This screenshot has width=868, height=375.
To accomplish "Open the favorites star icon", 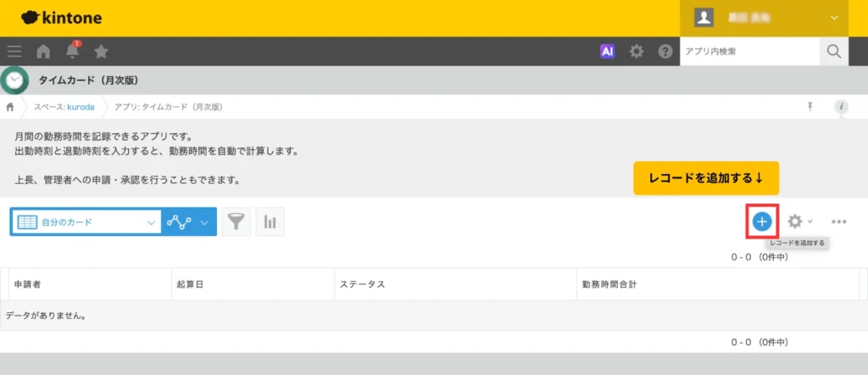I will [x=101, y=52].
